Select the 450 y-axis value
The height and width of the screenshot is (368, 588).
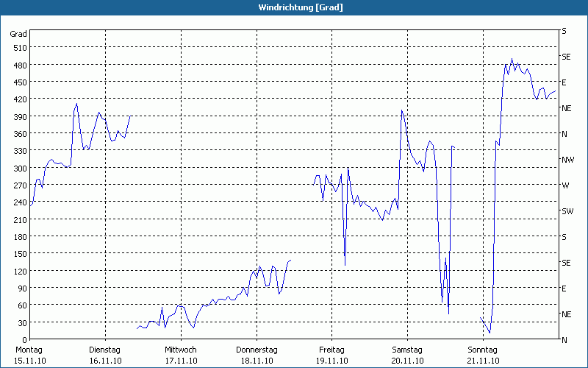[21, 82]
